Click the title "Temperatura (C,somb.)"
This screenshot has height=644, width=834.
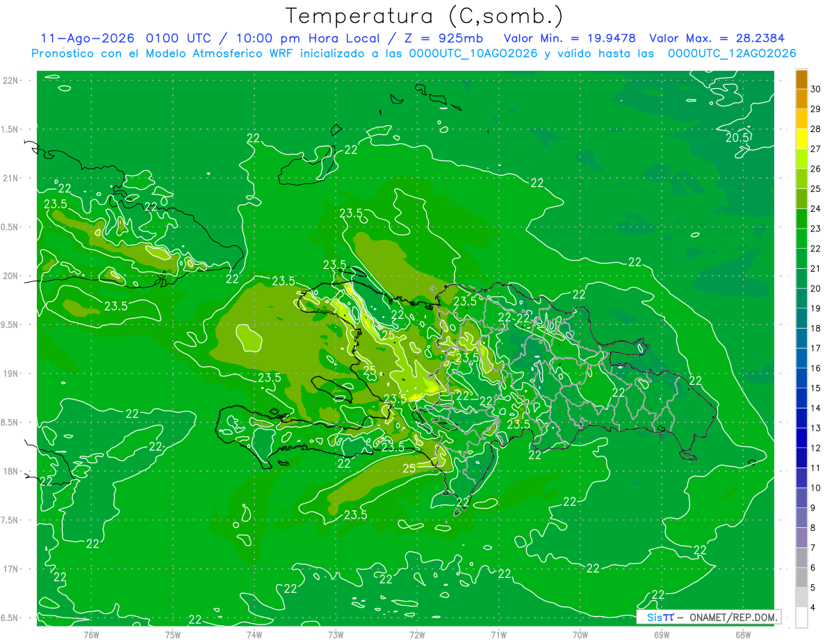click(x=423, y=15)
